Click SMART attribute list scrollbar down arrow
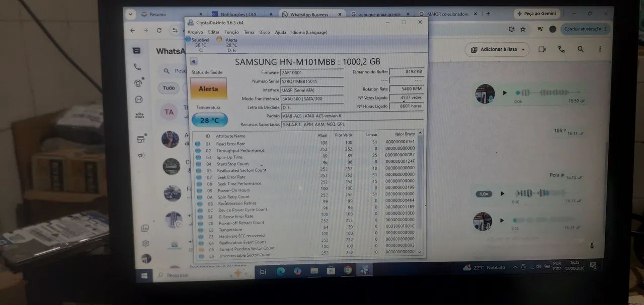 [x=420, y=252]
